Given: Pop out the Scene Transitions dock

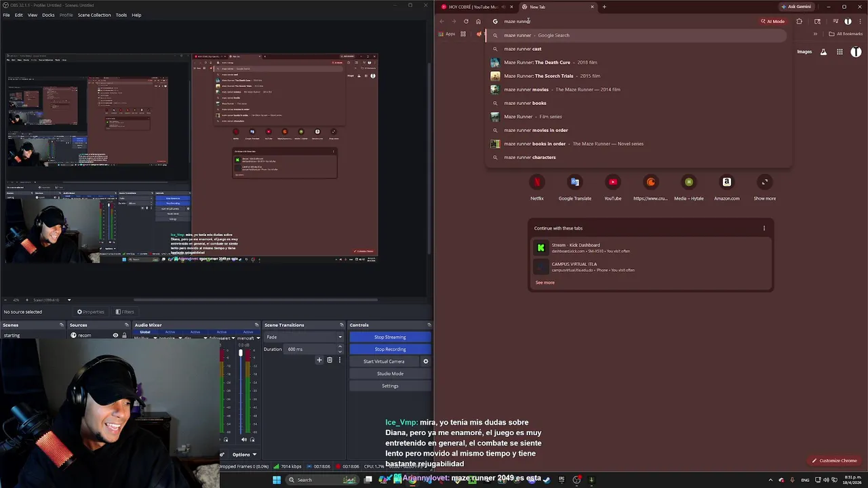Looking at the screenshot, I should point(342,325).
